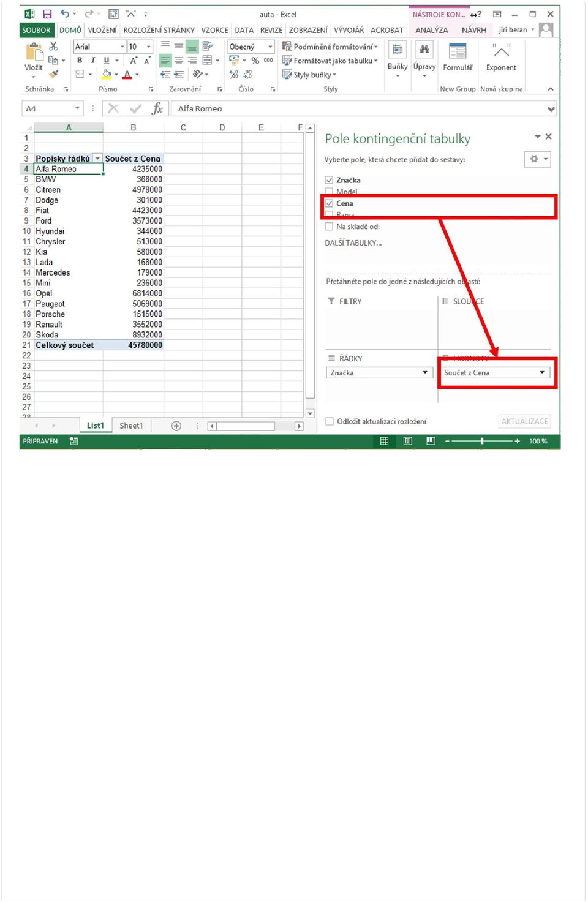This screenshot has width=588, height=902.
Task: Adjust the zoom slider in status bar
Action: pyautogui.click(x=482, y=441)
